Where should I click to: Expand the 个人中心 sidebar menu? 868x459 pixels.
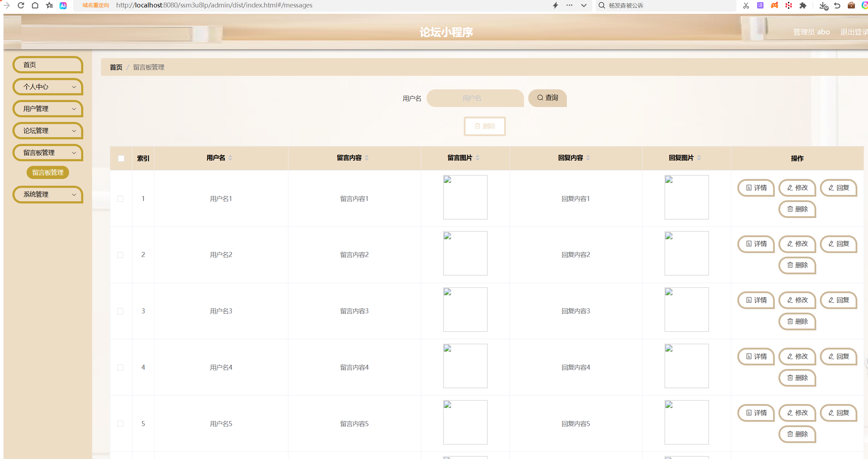[x=48, y=87]
